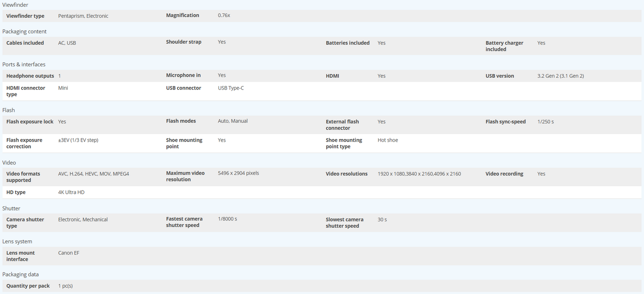
Task: Click the 4K Ultra HD value
Action: click(x=71, y=192)
